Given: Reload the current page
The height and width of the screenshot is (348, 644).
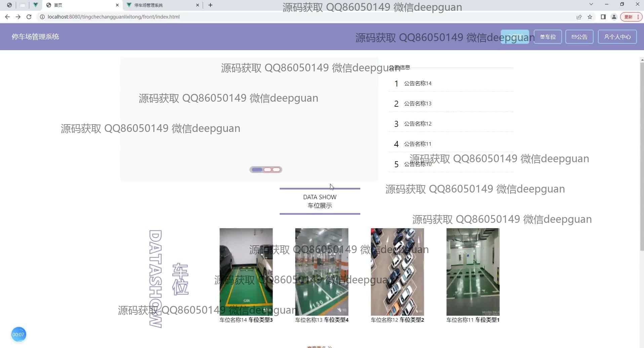Looking at the screenshot, I should click(x=29, y=17).
